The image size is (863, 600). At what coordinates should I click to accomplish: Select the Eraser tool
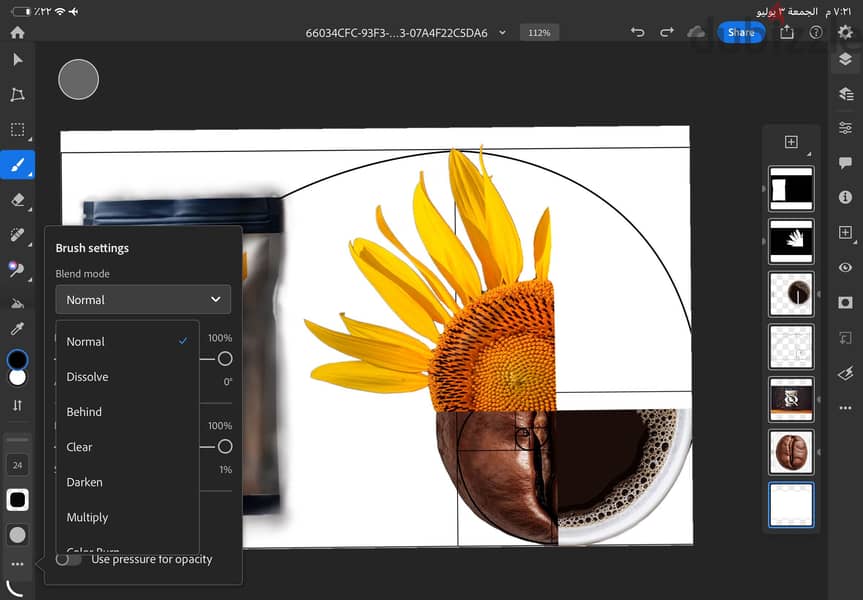click(x=18, y=199)
